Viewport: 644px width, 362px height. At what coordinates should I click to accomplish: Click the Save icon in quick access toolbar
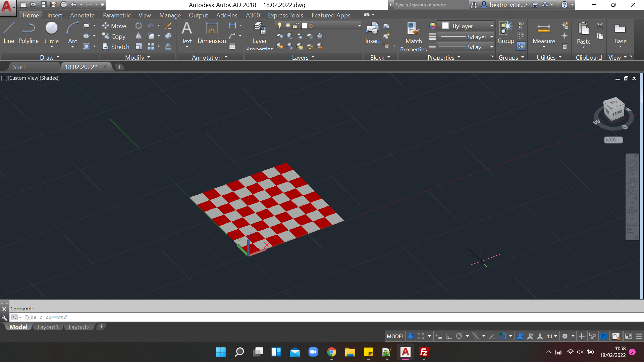point(43,4)
